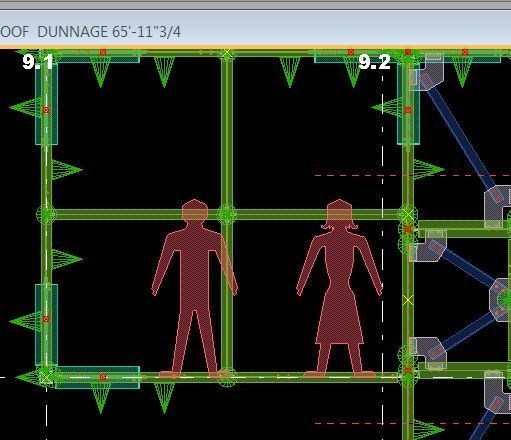Activate the ROOF DUNNAGE view title bar

[x=255, y=32]
